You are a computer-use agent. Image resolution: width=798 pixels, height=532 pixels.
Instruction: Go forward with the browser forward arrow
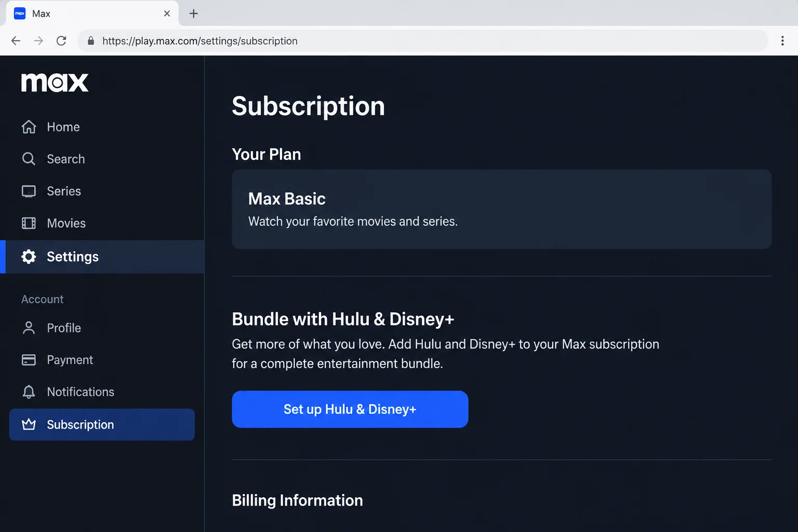click(x=38, y=41)
